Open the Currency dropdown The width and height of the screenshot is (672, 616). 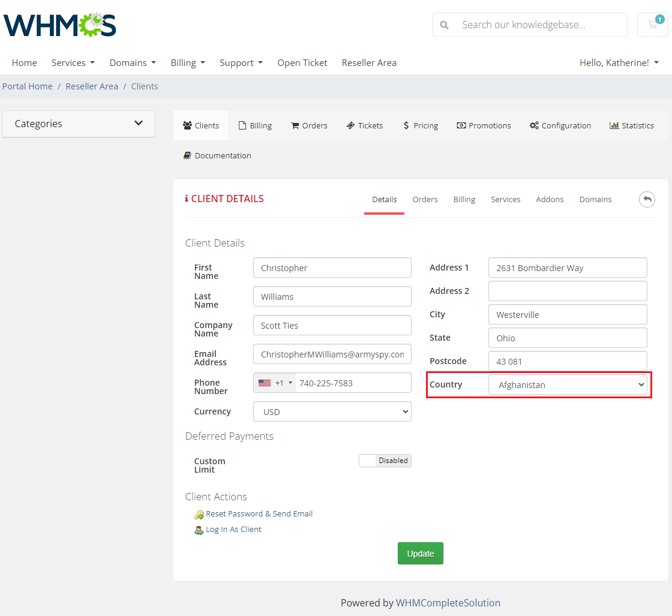tap(332, 411)
